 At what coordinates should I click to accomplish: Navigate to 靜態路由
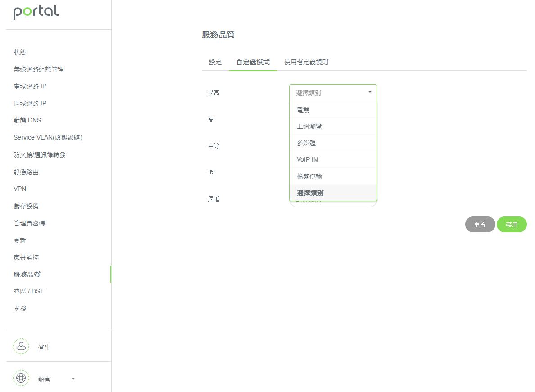(x=26, y=172)
